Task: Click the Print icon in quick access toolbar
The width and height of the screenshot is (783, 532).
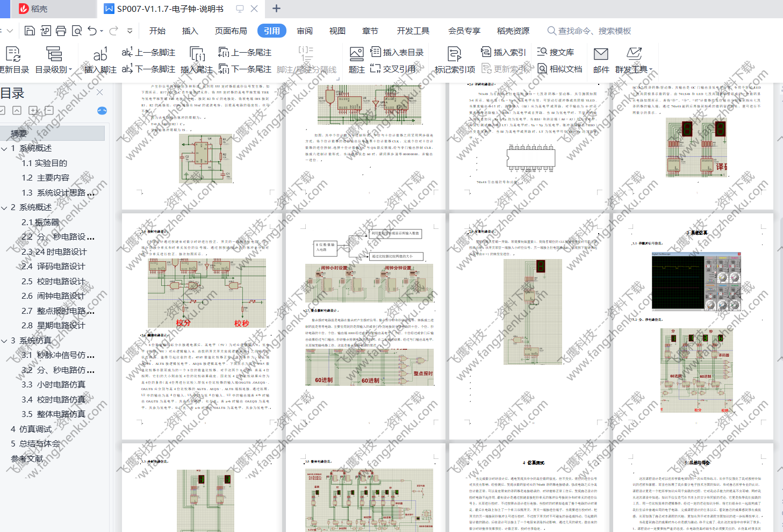Action: click(61, 31)
